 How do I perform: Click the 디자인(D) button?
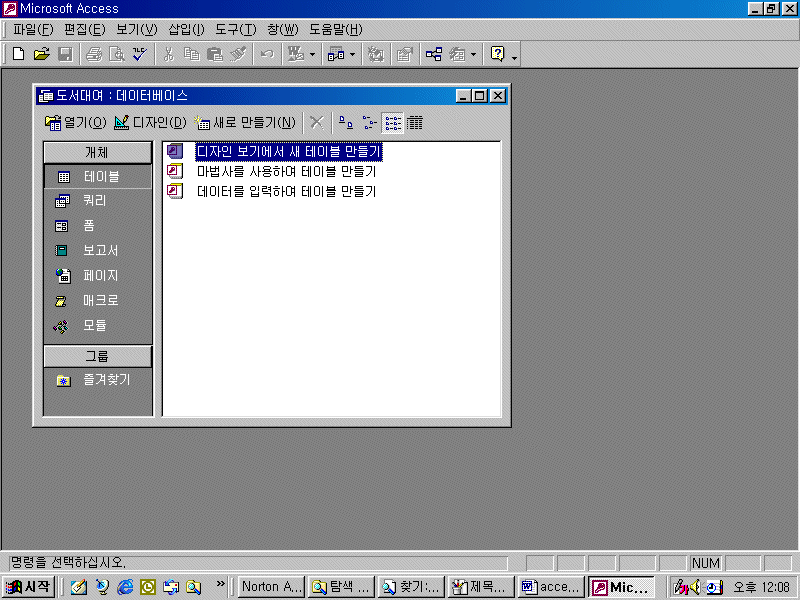pyautogui.click(x=150, y=122)
